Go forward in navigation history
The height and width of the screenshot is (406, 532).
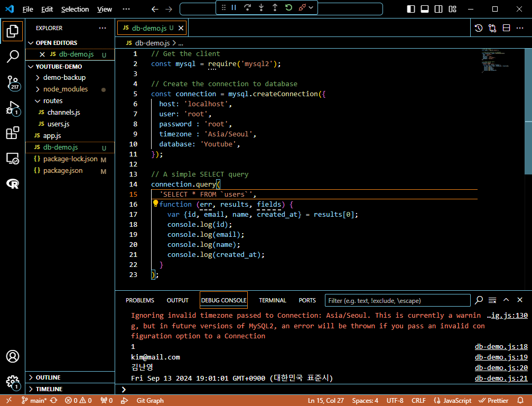tap(169, 9)
